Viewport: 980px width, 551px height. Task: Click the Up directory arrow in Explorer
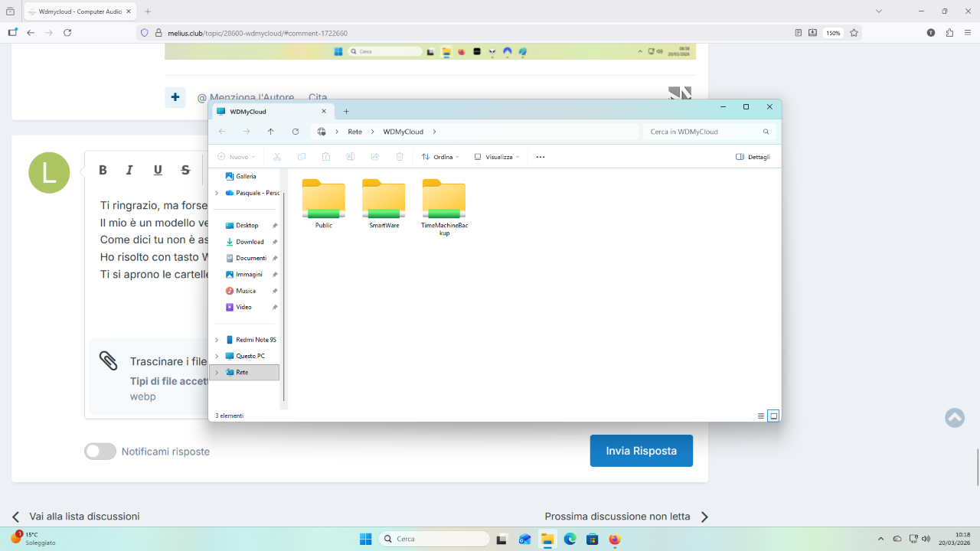(271, 132)
